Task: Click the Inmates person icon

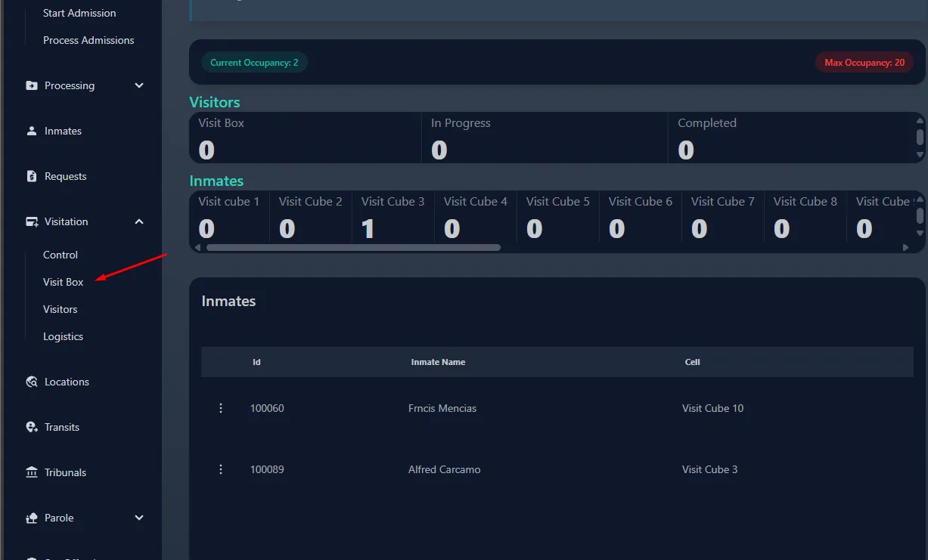Action: tap(32, 131)
